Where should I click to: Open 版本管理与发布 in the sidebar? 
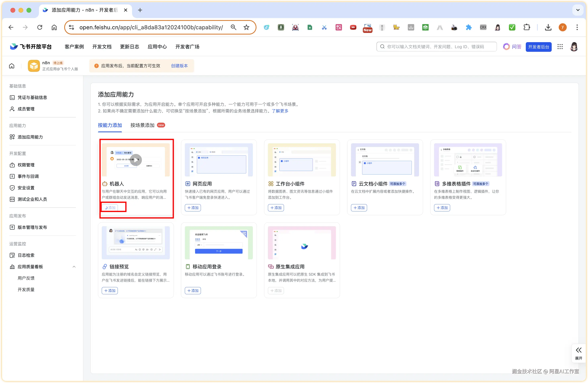point(32,227)
